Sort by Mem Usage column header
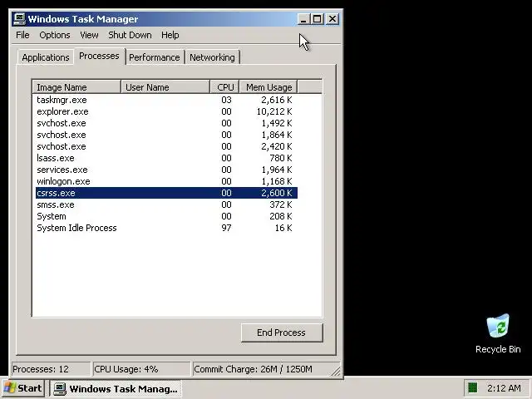 click(x=268, y=87)
